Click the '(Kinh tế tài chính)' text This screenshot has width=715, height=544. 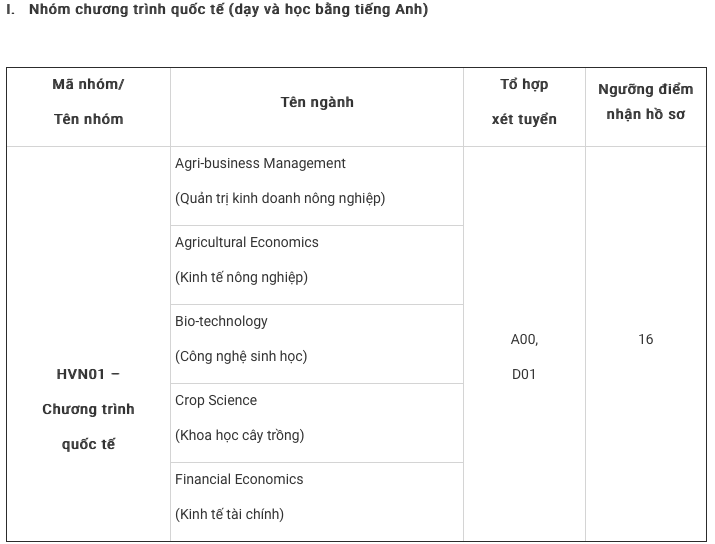click(x=229, y=514)
